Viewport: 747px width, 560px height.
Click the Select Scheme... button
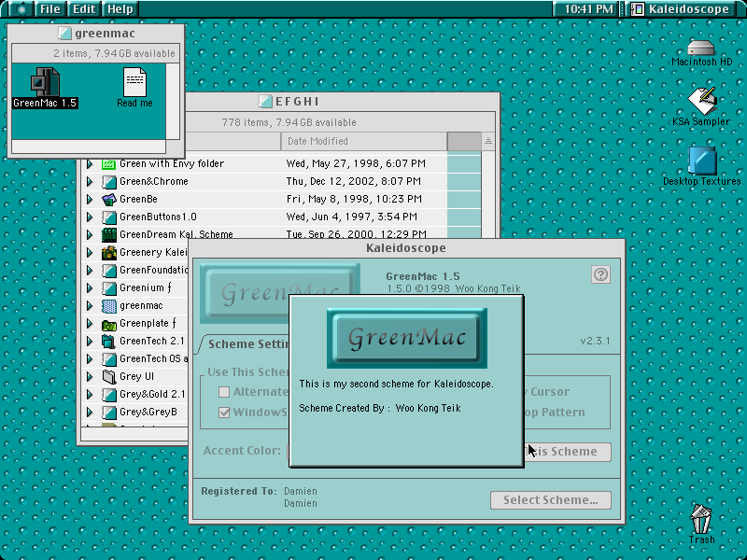551,500
